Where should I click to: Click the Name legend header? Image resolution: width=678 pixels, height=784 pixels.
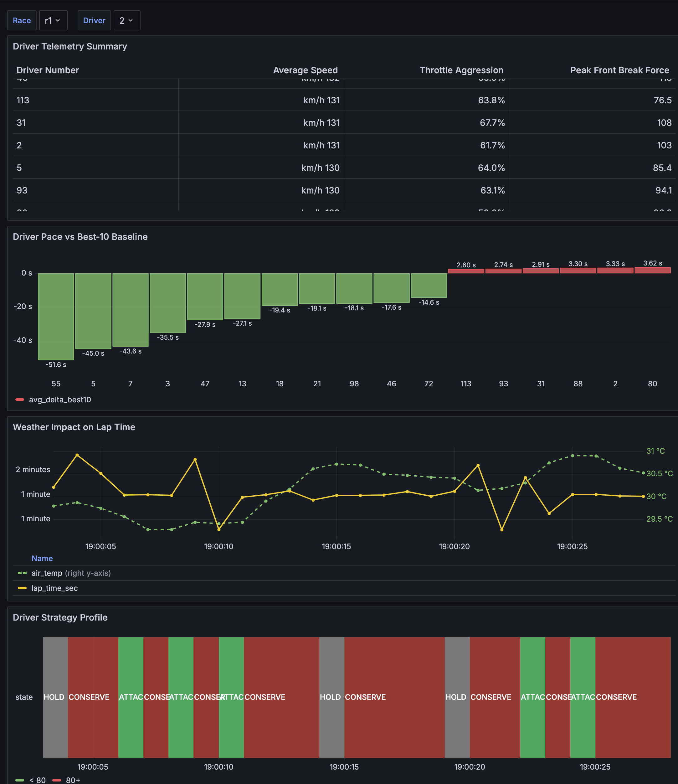[42, 558]
